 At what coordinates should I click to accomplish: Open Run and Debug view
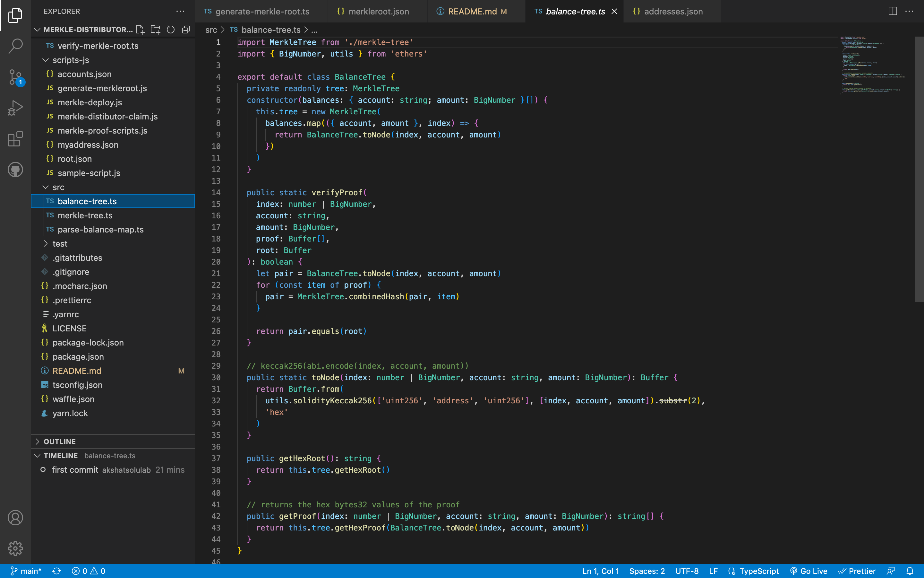15,108
